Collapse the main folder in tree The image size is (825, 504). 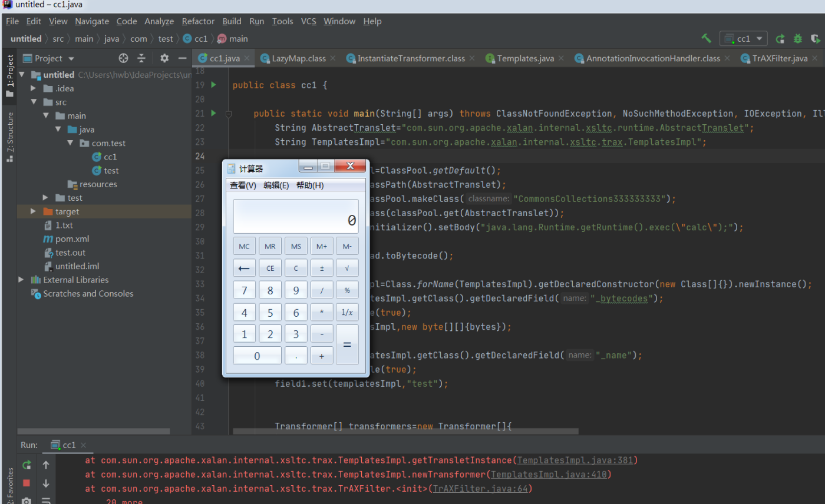click(x=45, y=116)
